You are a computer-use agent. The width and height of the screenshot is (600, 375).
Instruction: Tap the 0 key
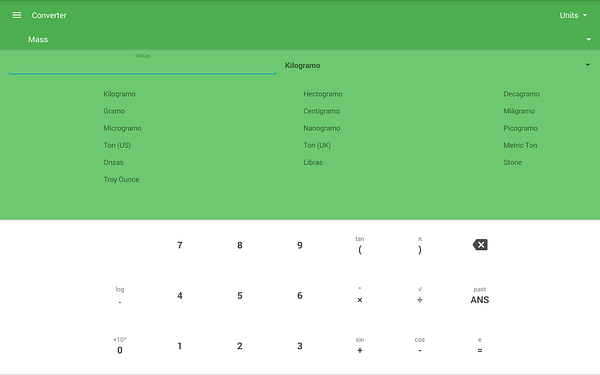(120, 350)
